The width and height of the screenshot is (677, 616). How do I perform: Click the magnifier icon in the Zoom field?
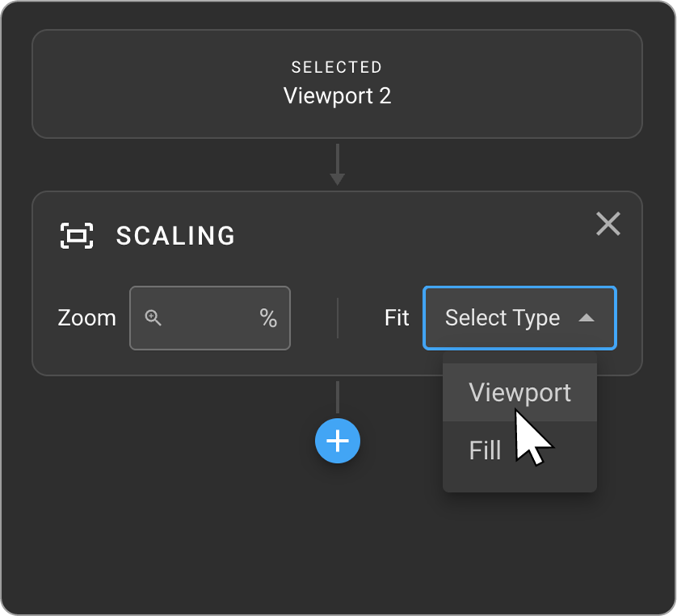point(153,318)
